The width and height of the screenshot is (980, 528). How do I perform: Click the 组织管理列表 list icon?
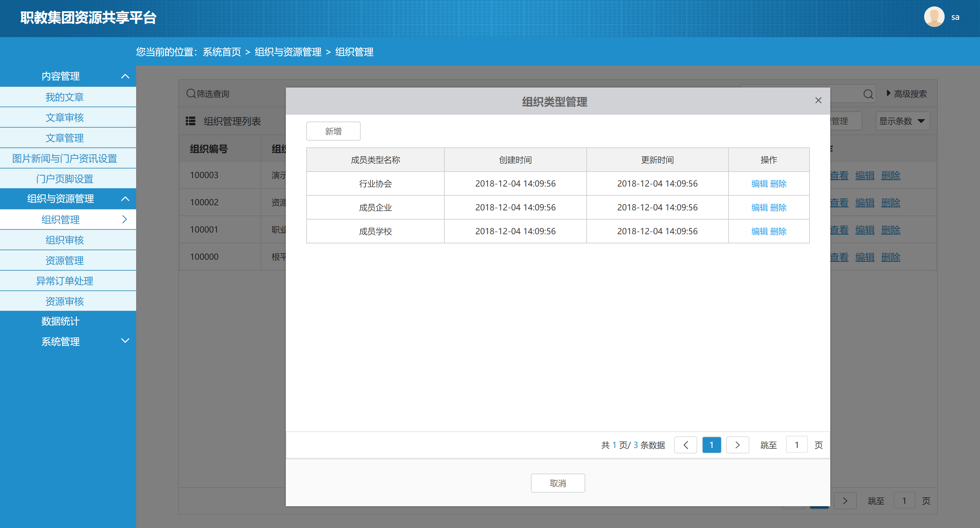[x=190, y=121]
